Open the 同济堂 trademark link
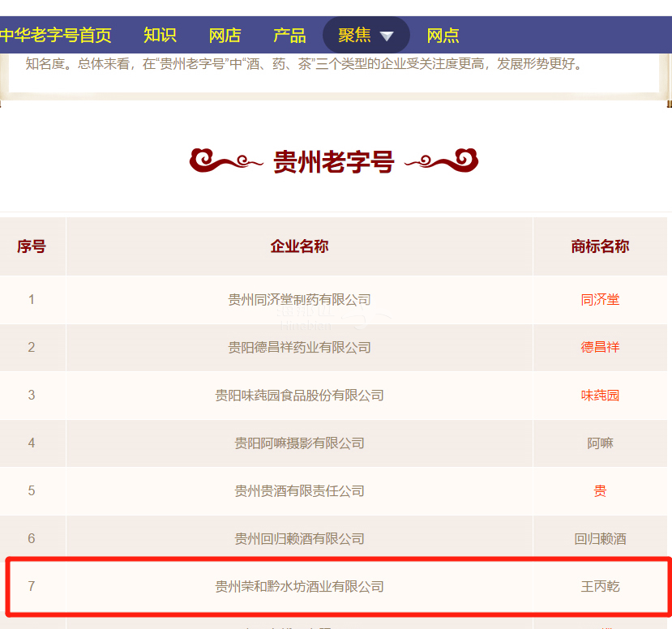This screenshot has width=672, height=629. [x=600, y=300]
